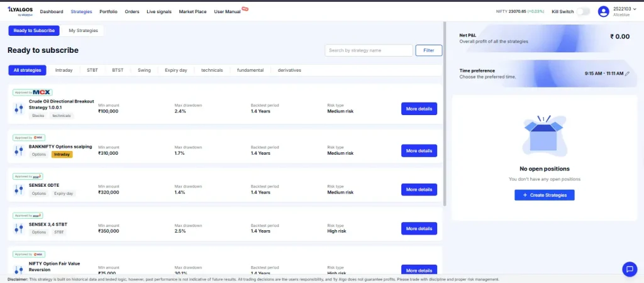Click the Crude Oil strategy candlestick icon
The width and height of the screenshot is (644, 283).
[18, 109]
